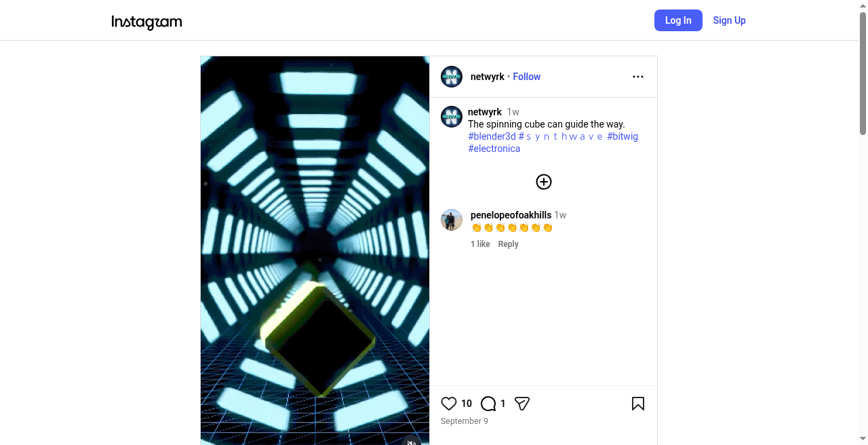Screen dimensions: 868x445
Task: View the 1 like on the comment
Action: 480,244
